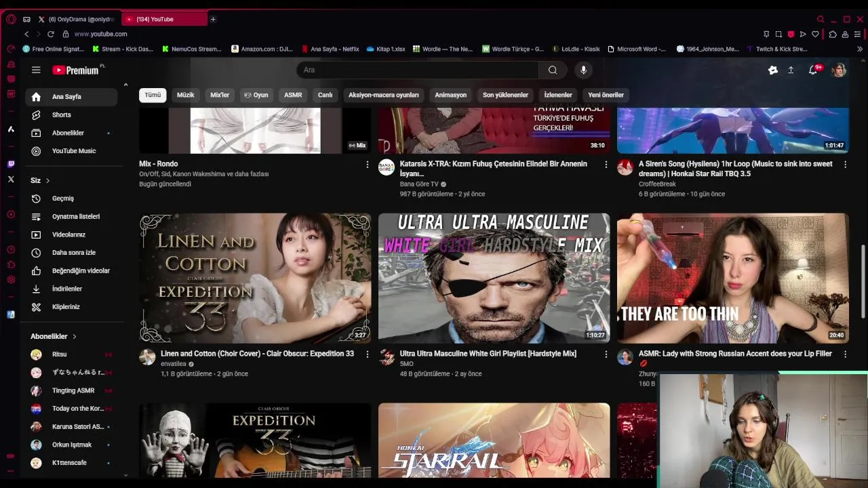Play Ultra Ultra Masculine Hardstyle Mix thumbnail
Viewport: 868px width, 488px height.
pos(494,279)
